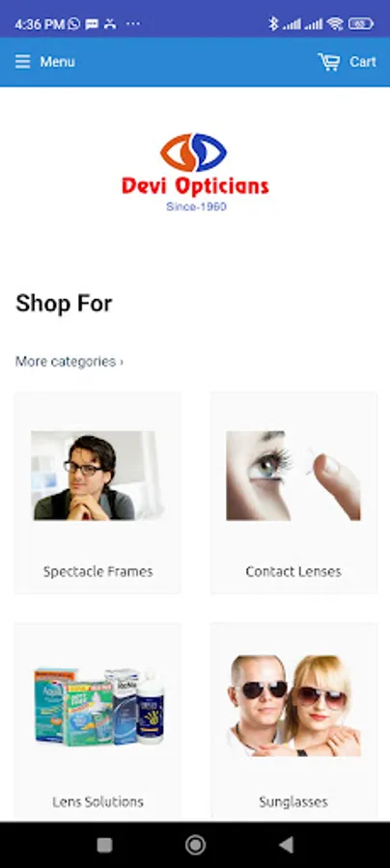Open the Contact Lenses category label
Image resolution: width=390 pixels, height=868 pixels.
point(293,571)
